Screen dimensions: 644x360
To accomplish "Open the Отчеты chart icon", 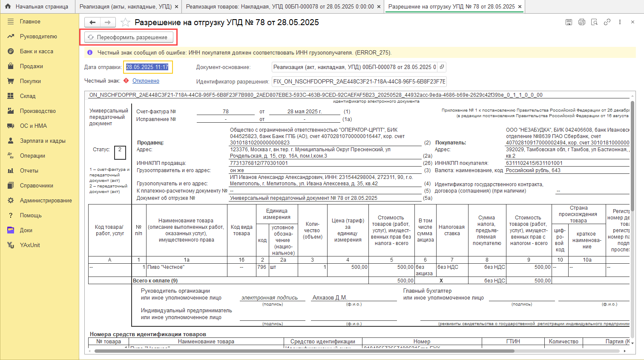I will coord(11,170).
